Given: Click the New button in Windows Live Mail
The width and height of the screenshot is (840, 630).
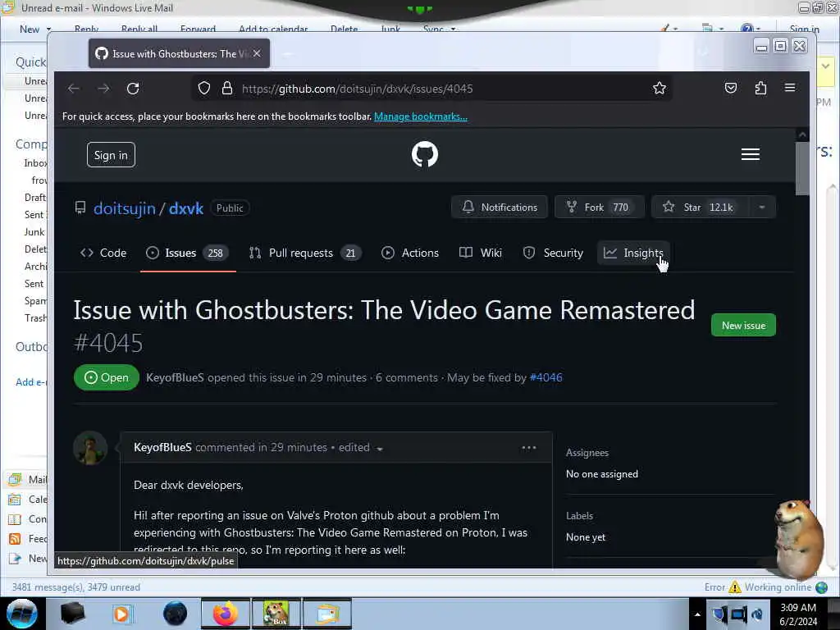Looking at the screenshot, I should (30, 29).
